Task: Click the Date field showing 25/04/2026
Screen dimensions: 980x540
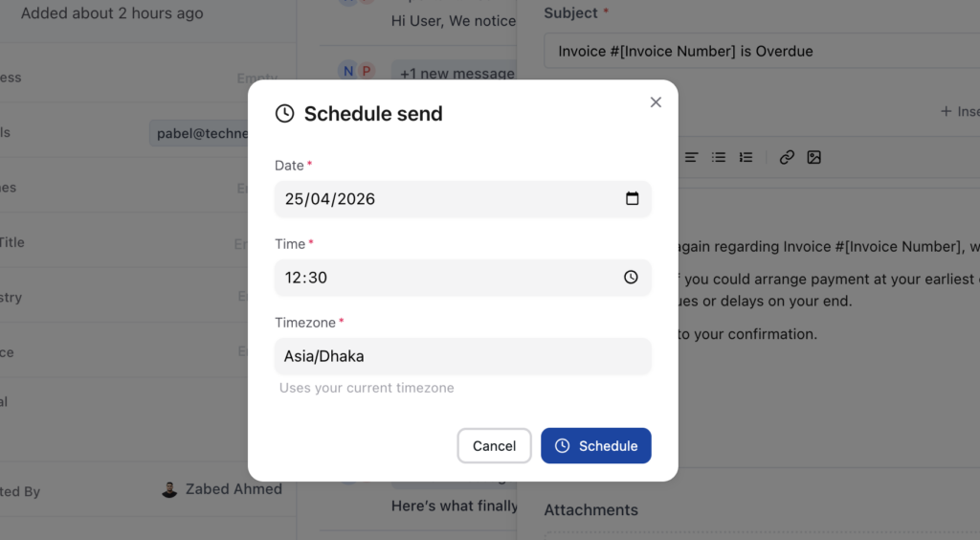Action: point(440,199)
